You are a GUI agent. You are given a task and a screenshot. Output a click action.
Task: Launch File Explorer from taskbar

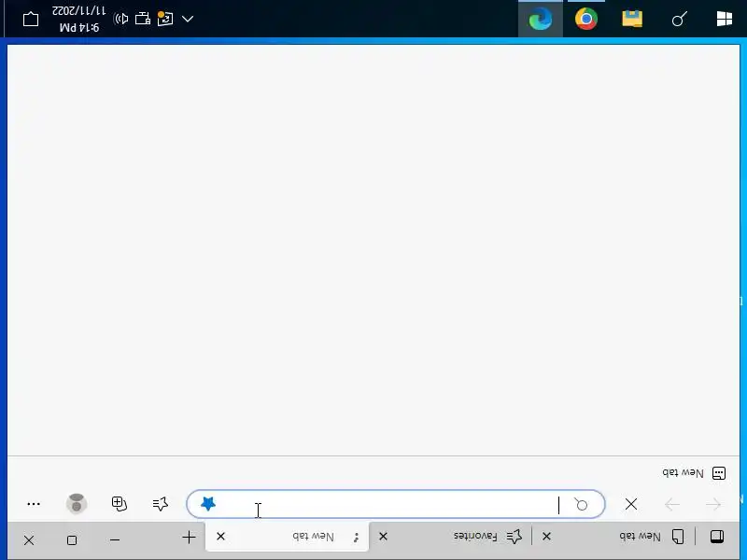click(x=632, y=19)
